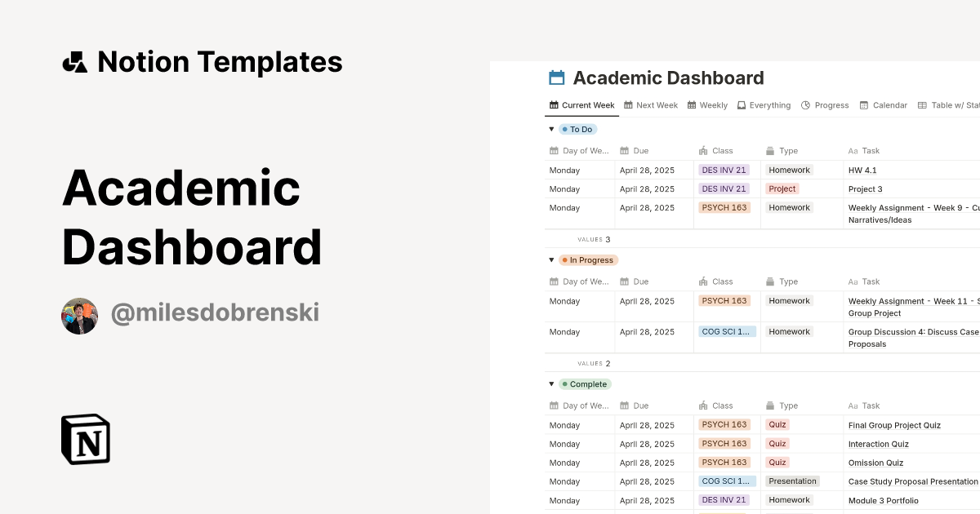The height and width of the screenshot is (514, 980).
Task: Click the Project type tag on Project 3
Action: [x=782, y=188]
